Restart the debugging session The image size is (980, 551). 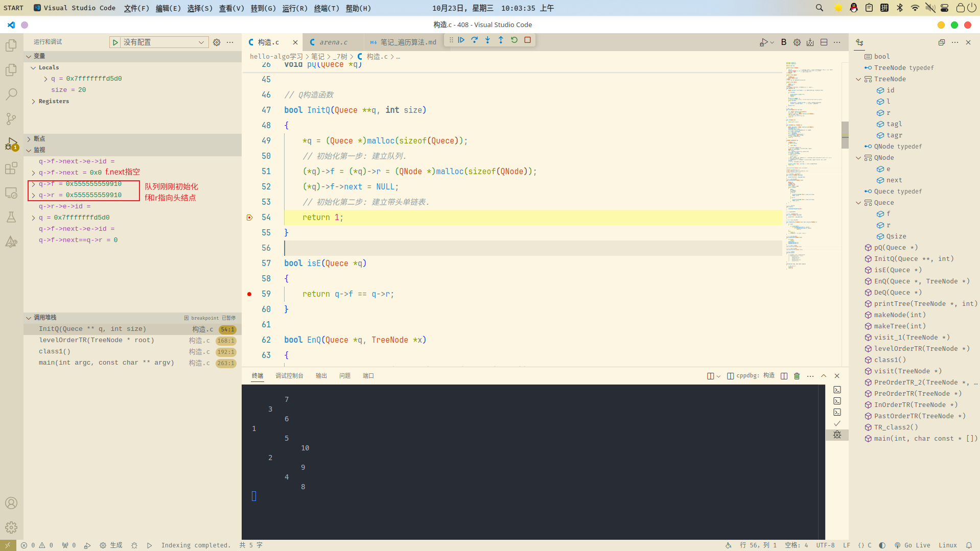514,40
